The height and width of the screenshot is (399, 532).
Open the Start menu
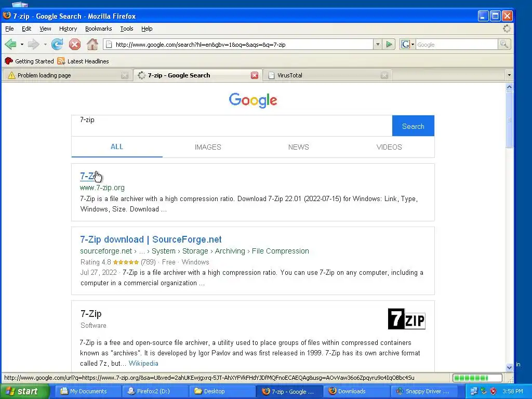pyautogui.click(x=24, y=391)
